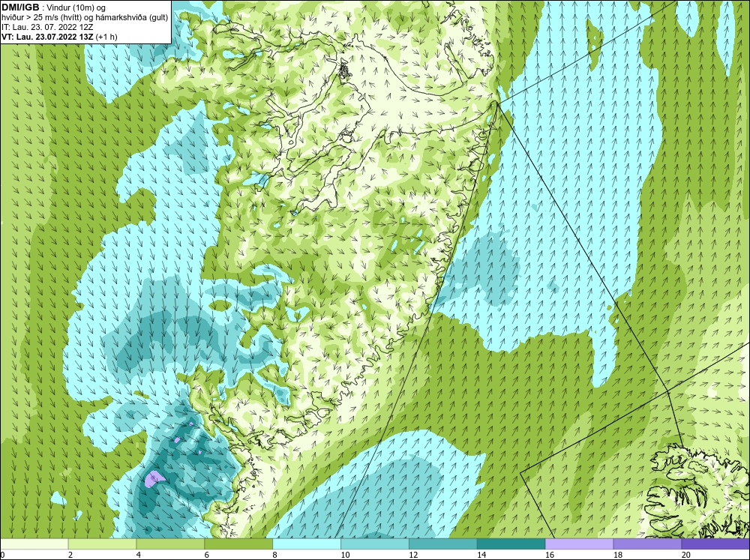Click the legend label "18"
This screenshot has height=560, width=750.
click(617, 555)
